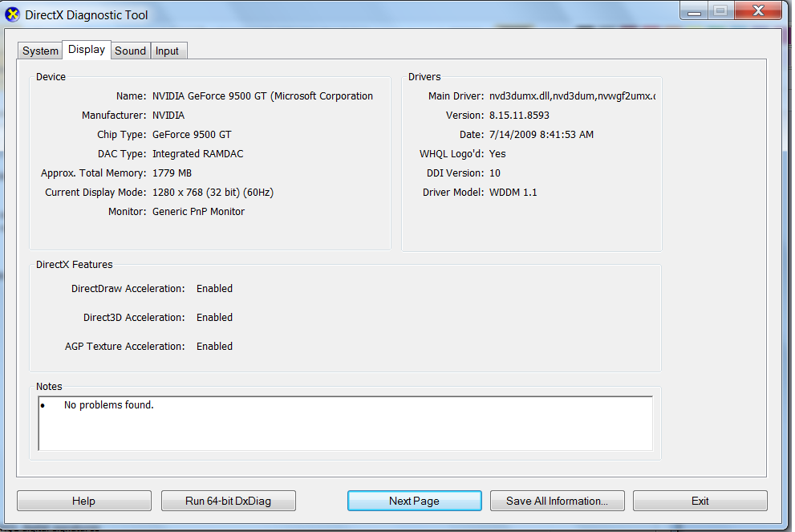Open the Sound tab
The width and height of the screenshot is (795, 532).
pos(130,51)
